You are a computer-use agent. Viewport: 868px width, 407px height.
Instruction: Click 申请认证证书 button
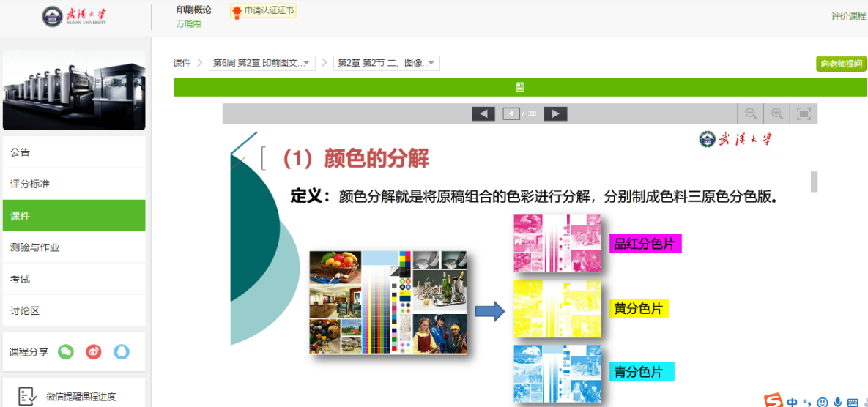click(x=264, y=11)
